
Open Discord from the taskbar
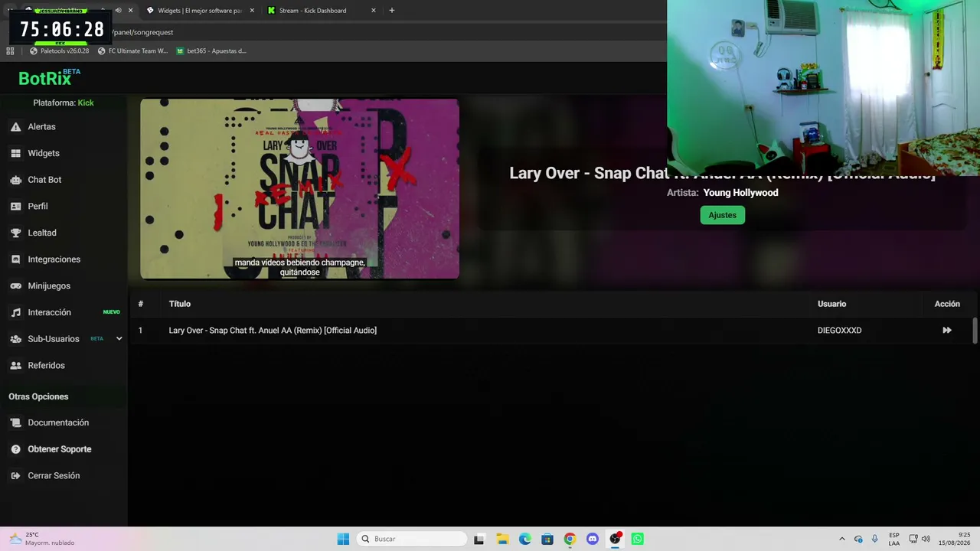(x=593, y=539)
